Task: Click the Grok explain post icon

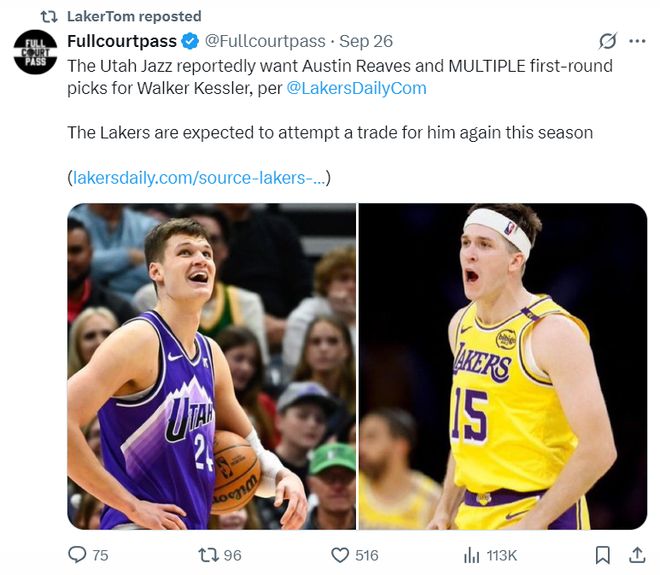Action: (x=606, y=41)
